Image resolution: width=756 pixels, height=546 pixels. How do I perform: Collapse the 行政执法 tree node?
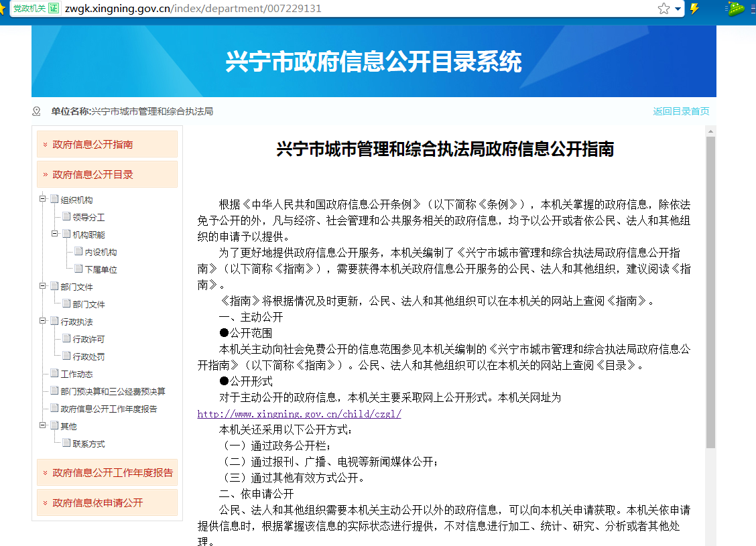pos(42,321)
